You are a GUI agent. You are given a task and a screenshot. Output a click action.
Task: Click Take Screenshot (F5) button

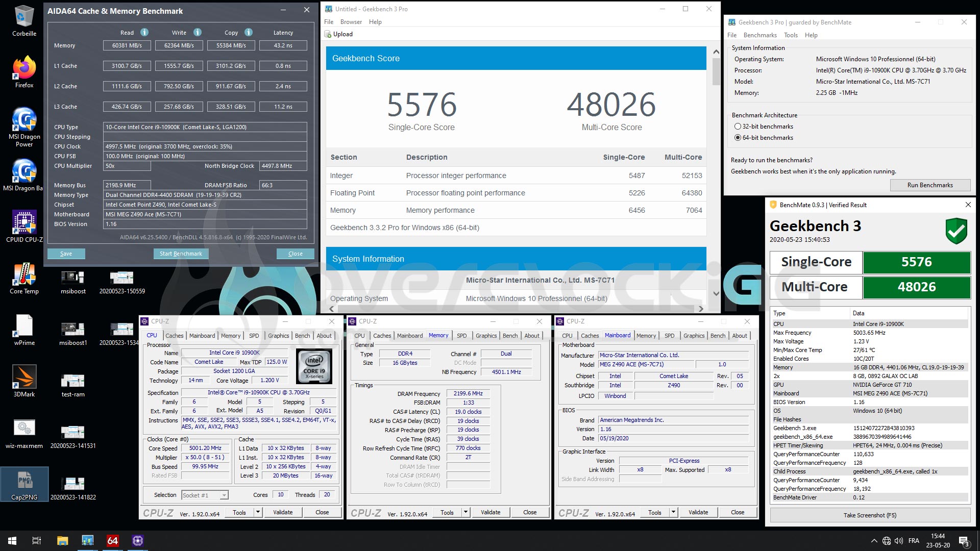click(870, 515)
